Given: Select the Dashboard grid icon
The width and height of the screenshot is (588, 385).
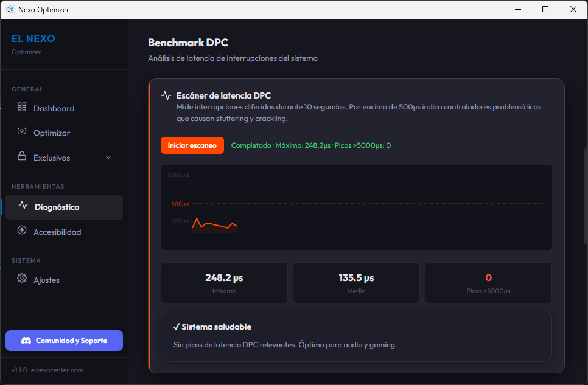Looking at the screenshot, I should [21, 108].
